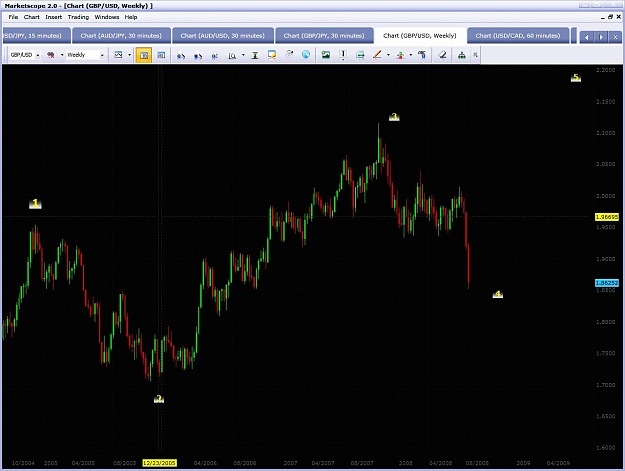This screenshot has width=625, height=471.
Task: Open the File menu
Action: 13,17
